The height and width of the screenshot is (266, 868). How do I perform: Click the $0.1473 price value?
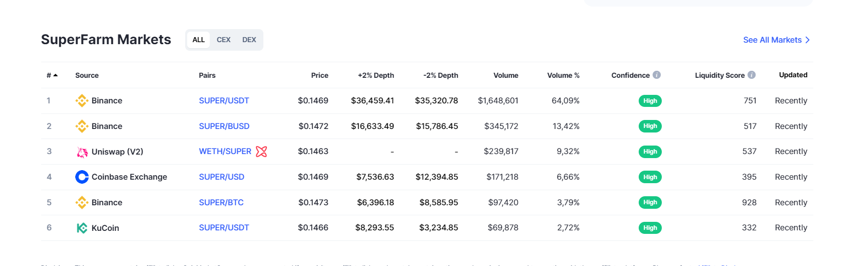314,203
